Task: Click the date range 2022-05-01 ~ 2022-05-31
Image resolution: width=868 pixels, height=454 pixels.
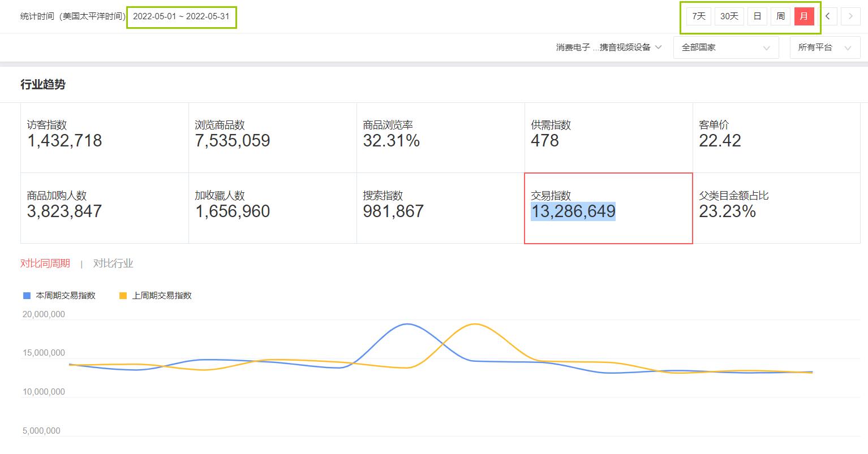Action: coord(181,16)
